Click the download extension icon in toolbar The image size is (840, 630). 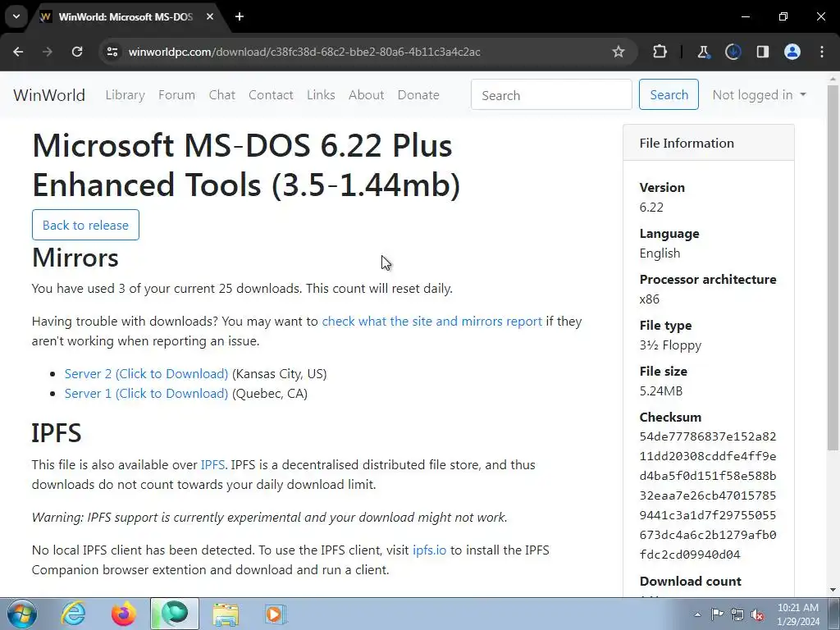(x=733, y=52)
